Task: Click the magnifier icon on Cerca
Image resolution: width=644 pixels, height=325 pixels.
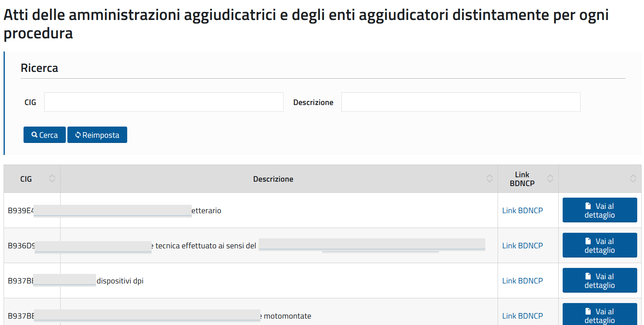Action: click(x=35, y=135)
